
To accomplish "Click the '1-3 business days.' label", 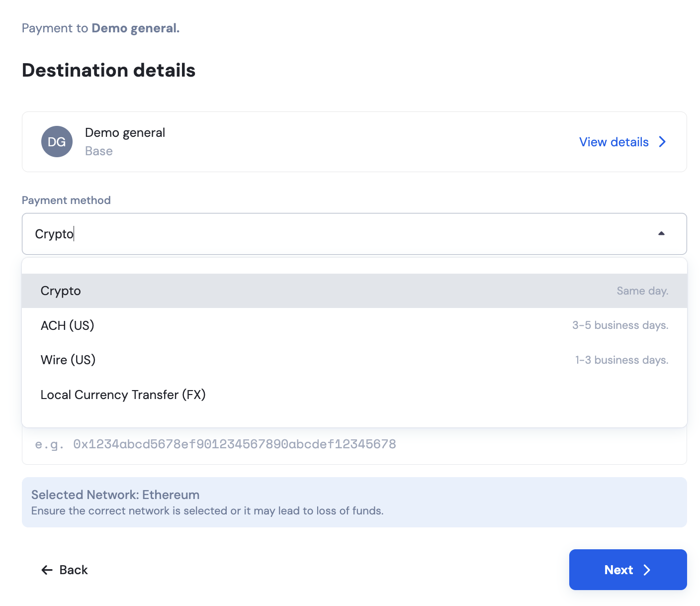I will click(x=621, y=360).
